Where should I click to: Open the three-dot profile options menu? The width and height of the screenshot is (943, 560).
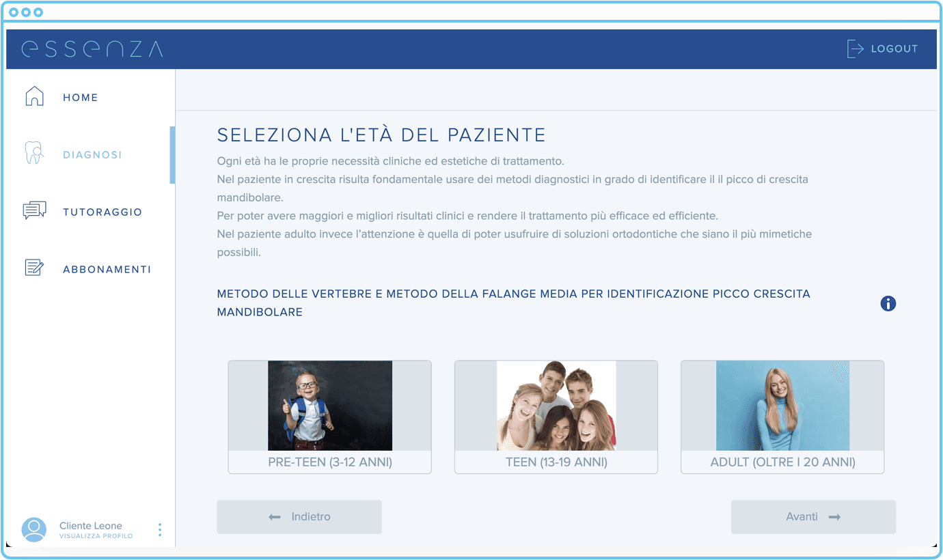160,530
